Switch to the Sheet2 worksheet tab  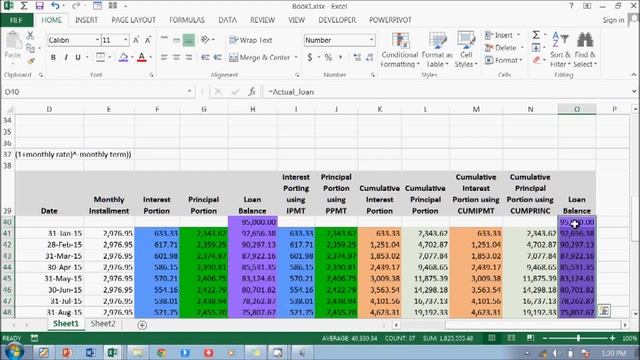(x=103, y=324)
